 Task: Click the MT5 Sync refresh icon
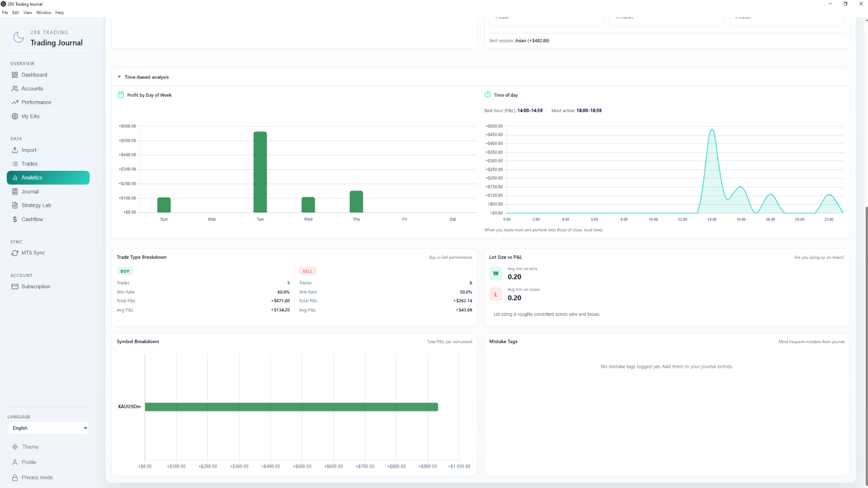(x=15, y=253)
